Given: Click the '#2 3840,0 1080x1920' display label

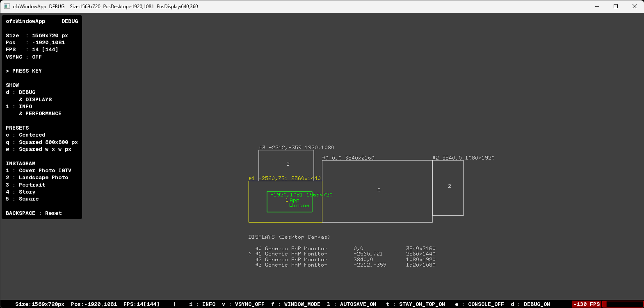Looking at the screenshot, I should pos(464,158).
